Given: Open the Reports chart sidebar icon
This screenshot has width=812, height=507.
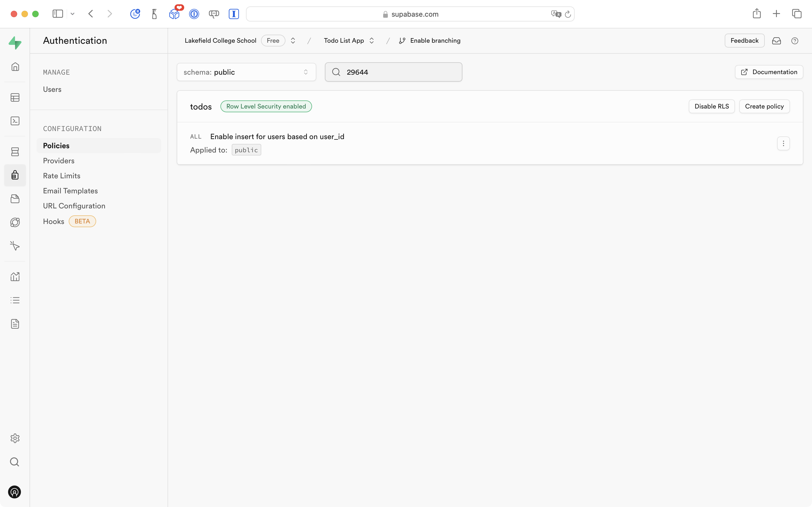Looking at the screenshot, I should pyautogui.click(x=15, y=277).
